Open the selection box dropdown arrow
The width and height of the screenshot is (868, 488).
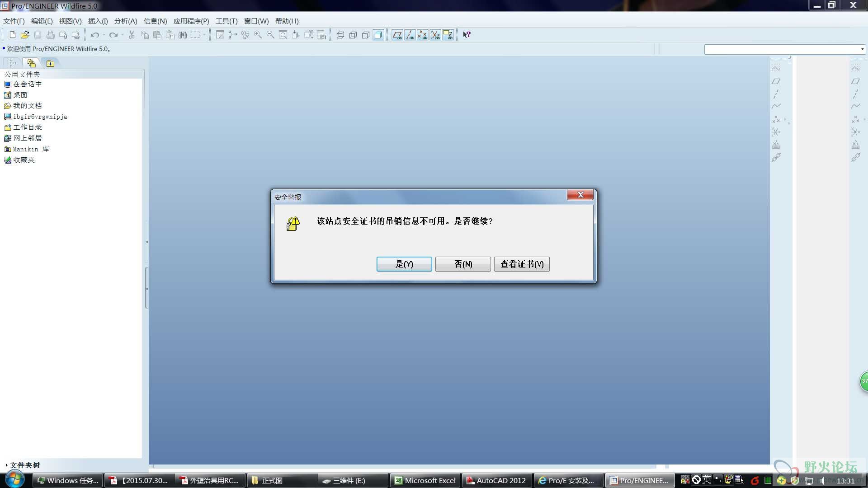pyautogui.click(x=204, y=35)
